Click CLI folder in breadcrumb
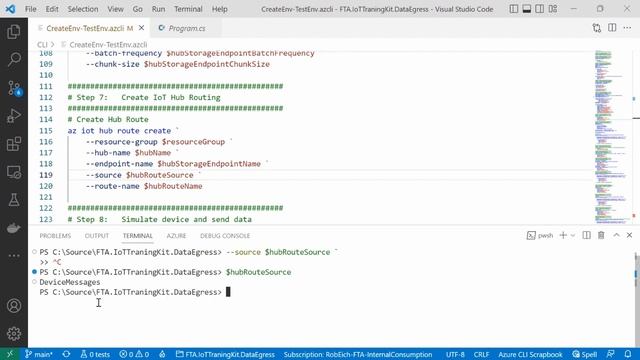 click(x=42, y=44)
